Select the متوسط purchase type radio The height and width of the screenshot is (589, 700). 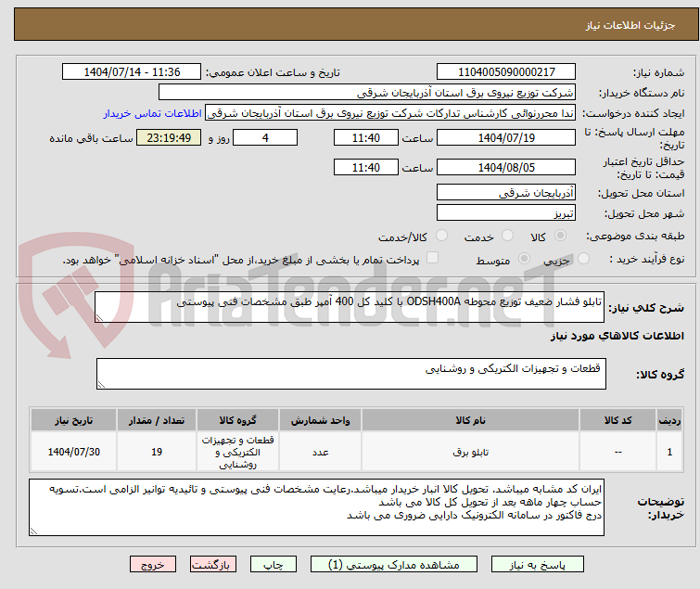pos(524,258)
